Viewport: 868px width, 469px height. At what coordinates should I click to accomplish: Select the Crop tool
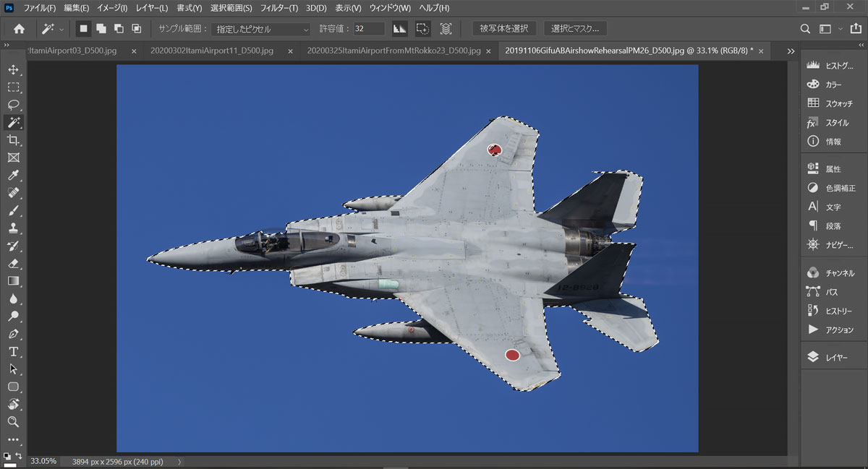click(x=13, y=139)
